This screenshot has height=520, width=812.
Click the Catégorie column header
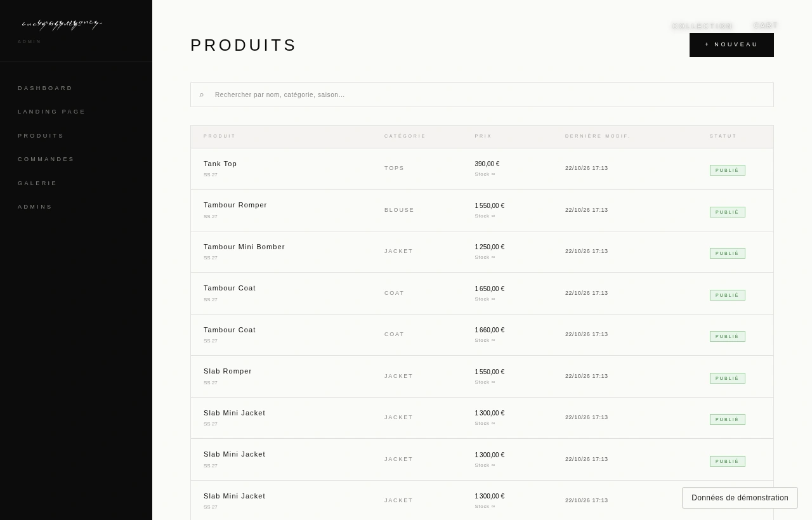click(x=405, y=136)
